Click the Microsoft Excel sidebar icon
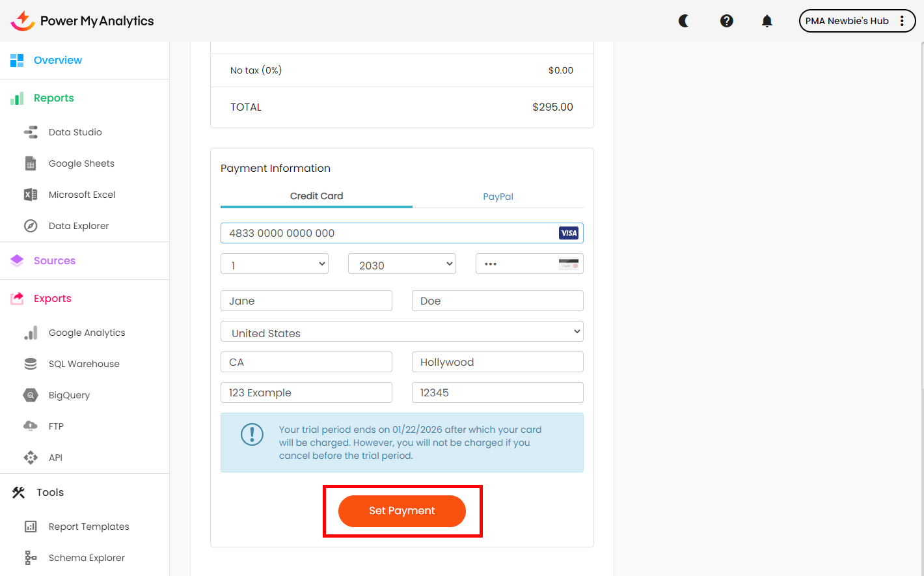Viewport: 924px width, 576px height. click(x=31, y=195)
